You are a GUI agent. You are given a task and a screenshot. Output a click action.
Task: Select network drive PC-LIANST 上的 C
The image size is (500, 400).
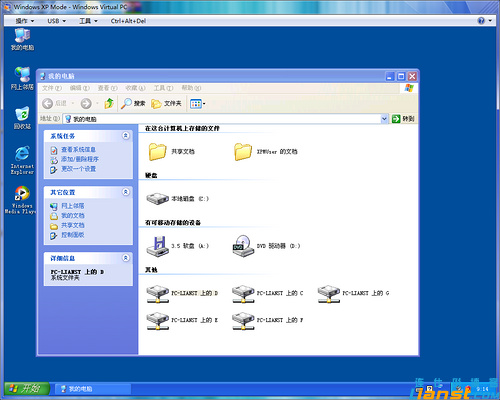(268, 293)
